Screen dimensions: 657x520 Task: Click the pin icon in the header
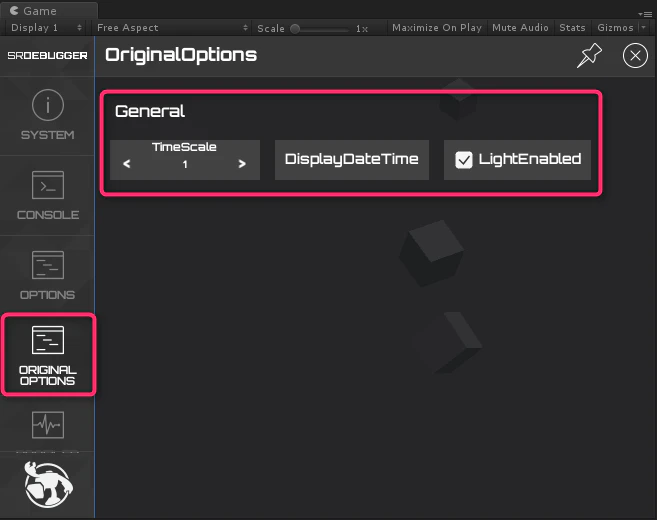(x=589, y=55)
